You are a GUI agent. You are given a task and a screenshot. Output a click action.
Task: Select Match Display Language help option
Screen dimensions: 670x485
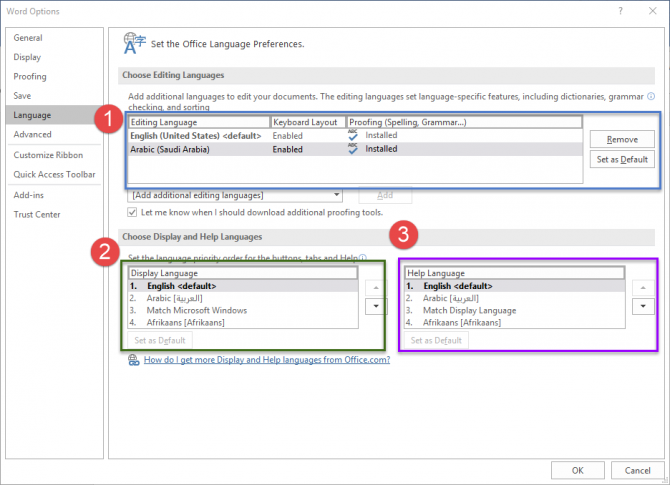515,310
